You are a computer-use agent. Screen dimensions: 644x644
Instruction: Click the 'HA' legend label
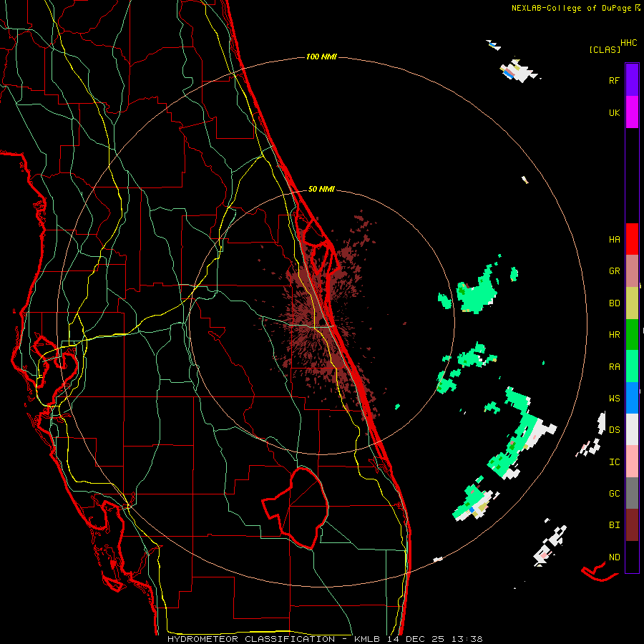pyautogui.click(x=614, y=240)
